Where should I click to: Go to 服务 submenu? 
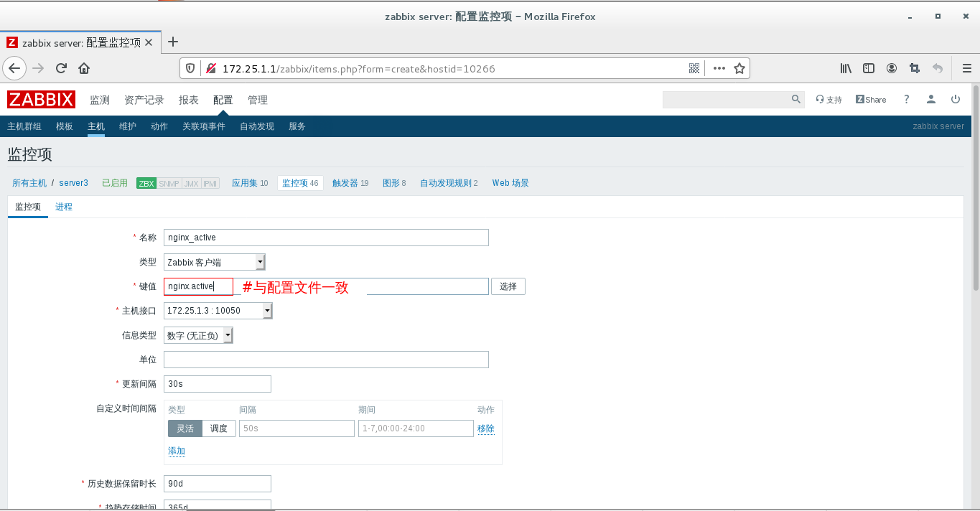point(297,126)
